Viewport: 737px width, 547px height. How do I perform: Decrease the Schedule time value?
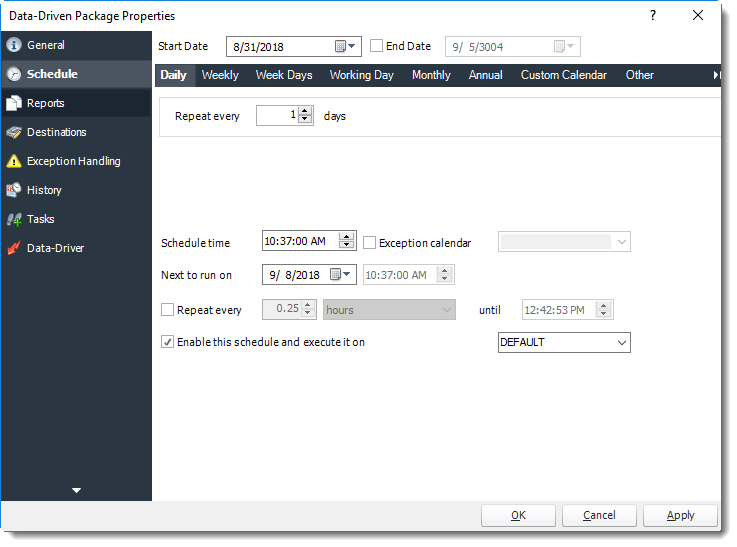(346, 245)
